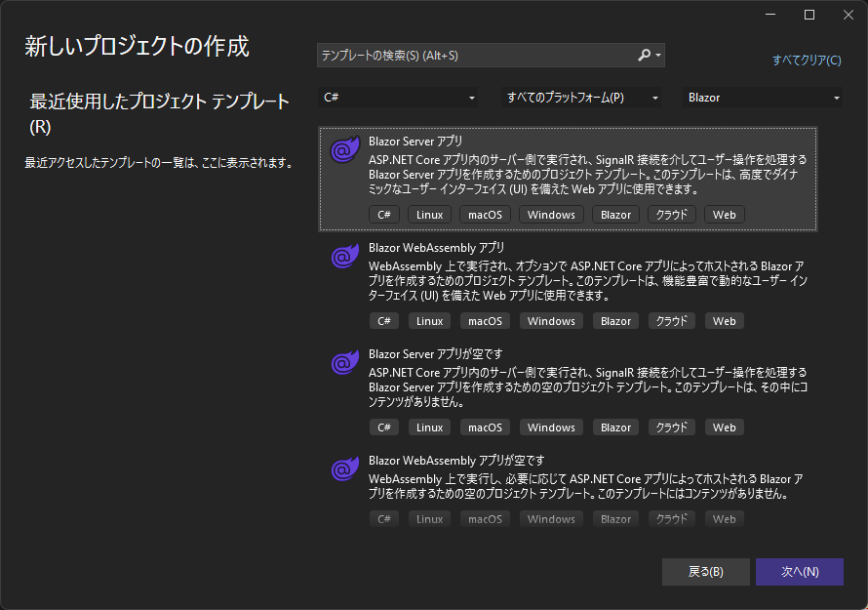Open the C# language filter dropdown
Viewport: 868px width, 610px height.
[399, 98]
